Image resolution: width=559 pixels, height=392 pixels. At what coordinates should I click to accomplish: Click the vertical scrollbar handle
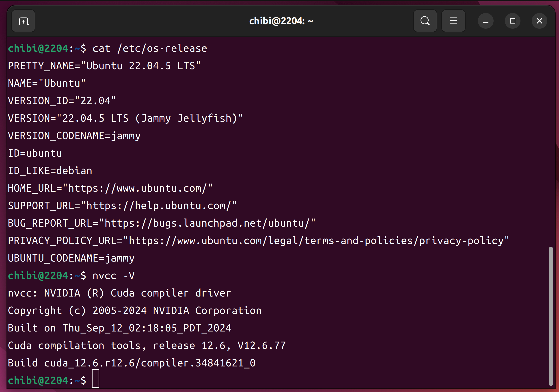tap(551, 316)
